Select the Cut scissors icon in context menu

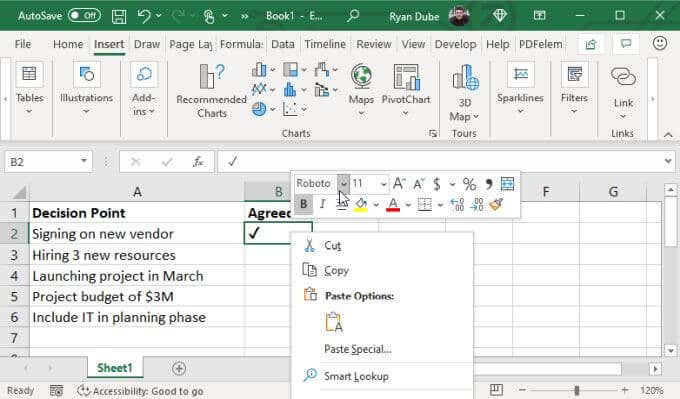(x=309, y=245)
